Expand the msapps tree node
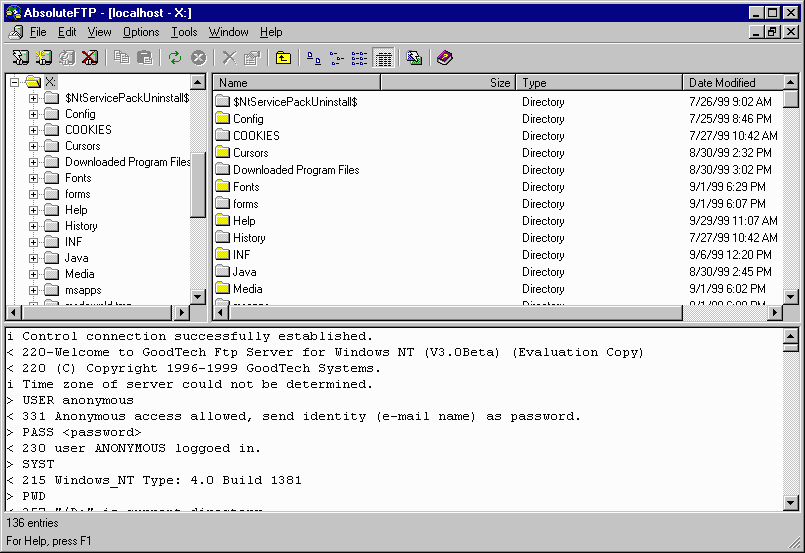The image size is (805, 553). [x=33, y=290]
